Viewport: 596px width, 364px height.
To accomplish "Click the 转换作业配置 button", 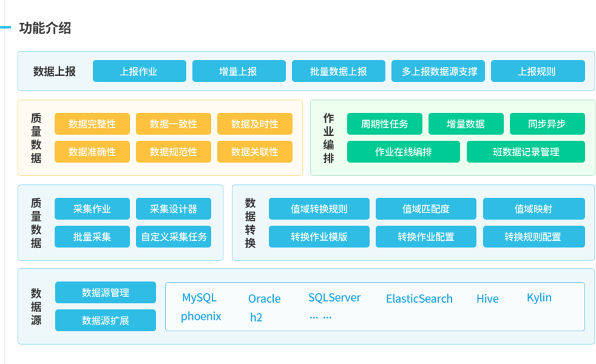I will (425, 237).
